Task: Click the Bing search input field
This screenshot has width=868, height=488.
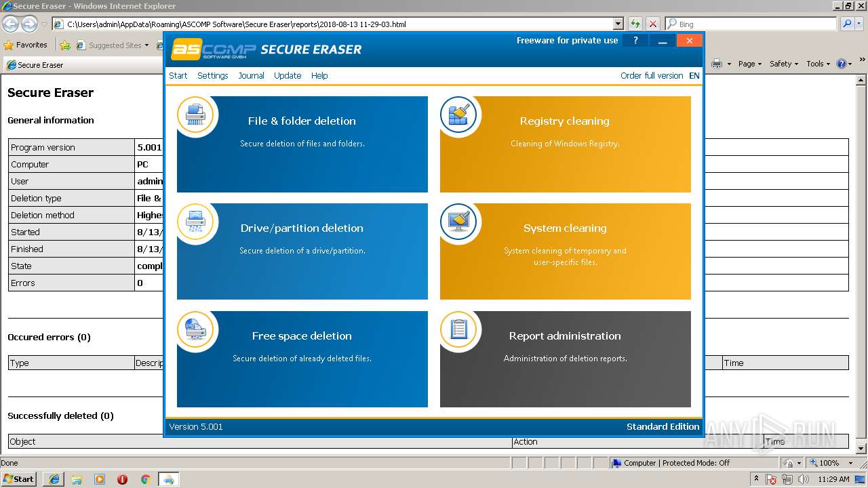Action: [x=751, y=24]
